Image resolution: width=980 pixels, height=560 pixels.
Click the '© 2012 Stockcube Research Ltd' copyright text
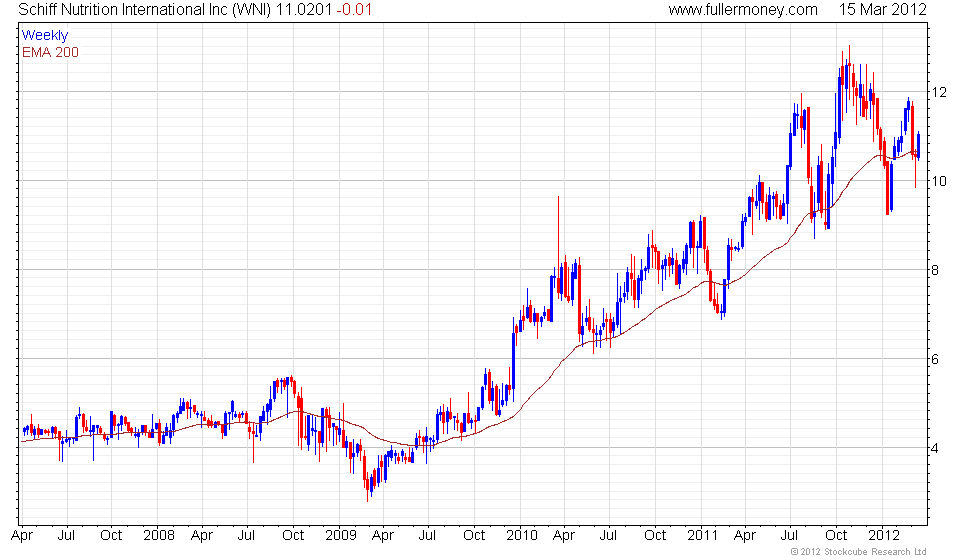(x=859, y=552)
